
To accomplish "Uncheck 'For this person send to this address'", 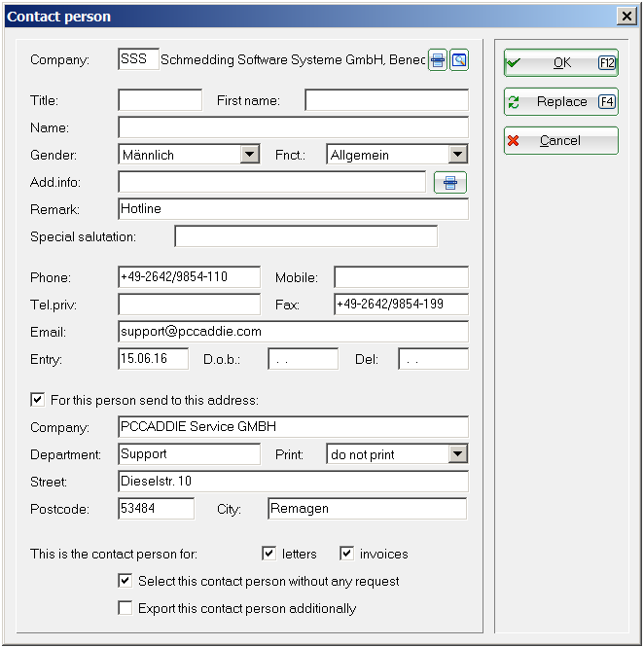I will [x=38, y=400].
